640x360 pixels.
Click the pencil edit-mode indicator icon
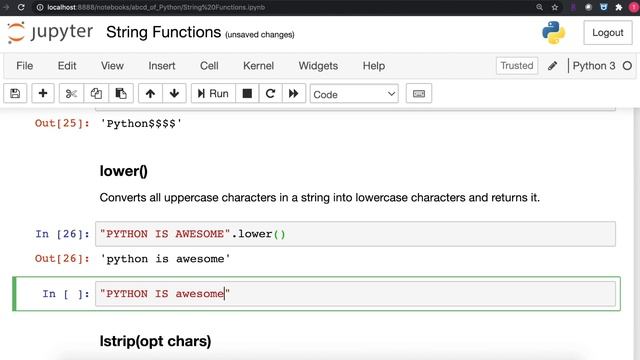(x=553, y=66)
